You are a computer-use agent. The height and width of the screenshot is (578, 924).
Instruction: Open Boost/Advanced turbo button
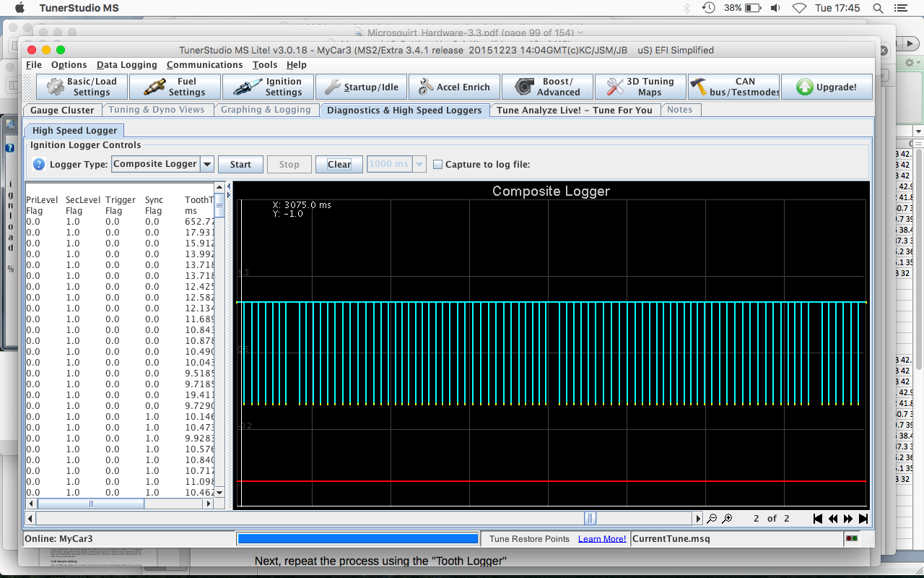tap(547, 87)
